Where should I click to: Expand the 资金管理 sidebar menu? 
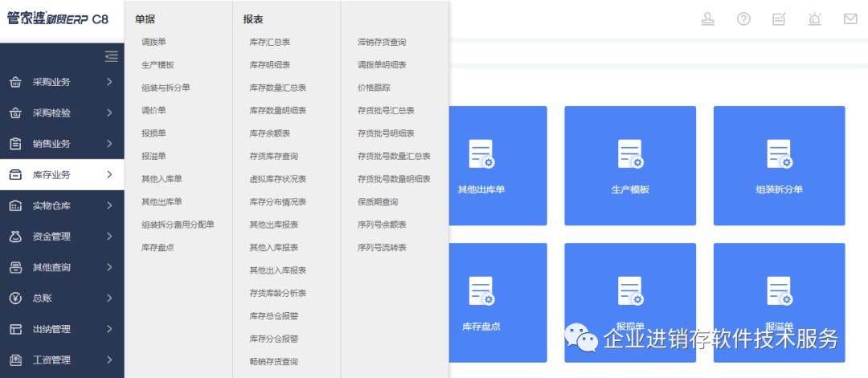(x=62, y=236)
